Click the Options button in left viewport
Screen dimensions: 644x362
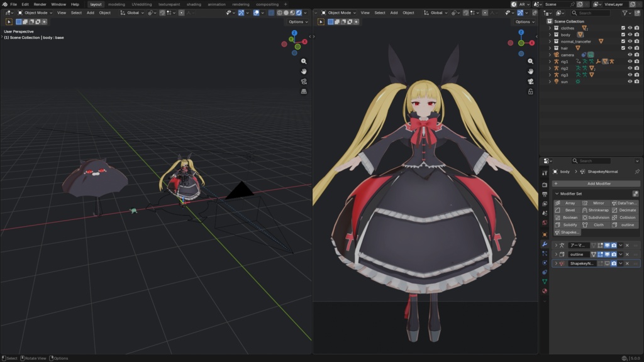(297, 21)
